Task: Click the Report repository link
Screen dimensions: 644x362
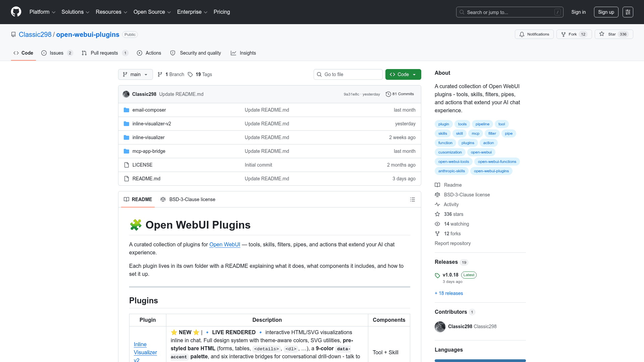Action: 452,243
